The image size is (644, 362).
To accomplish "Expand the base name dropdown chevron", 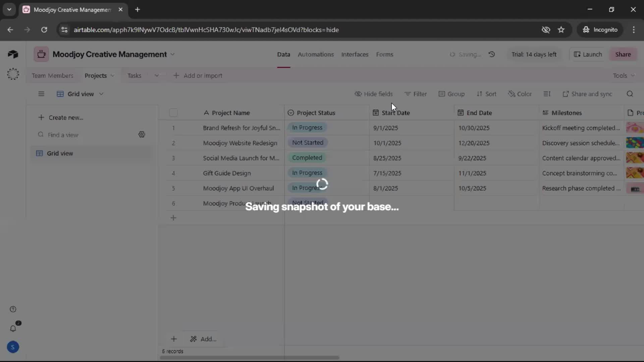I will click(x=172, y=54).
